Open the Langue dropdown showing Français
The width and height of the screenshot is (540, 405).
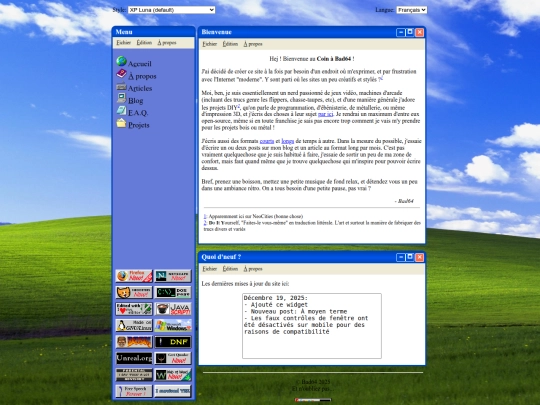tap(412, 10)
